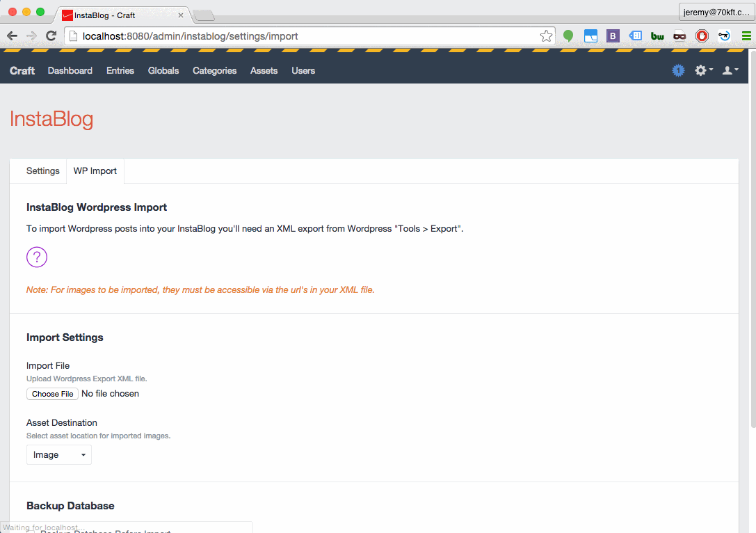Open Assets in the navigation
Viewport: 756px width, 533px height.
[x=264, y=70]
